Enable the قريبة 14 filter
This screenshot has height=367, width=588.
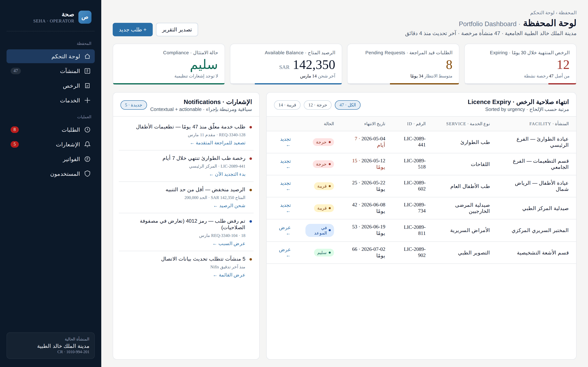(x=287, y=105)
